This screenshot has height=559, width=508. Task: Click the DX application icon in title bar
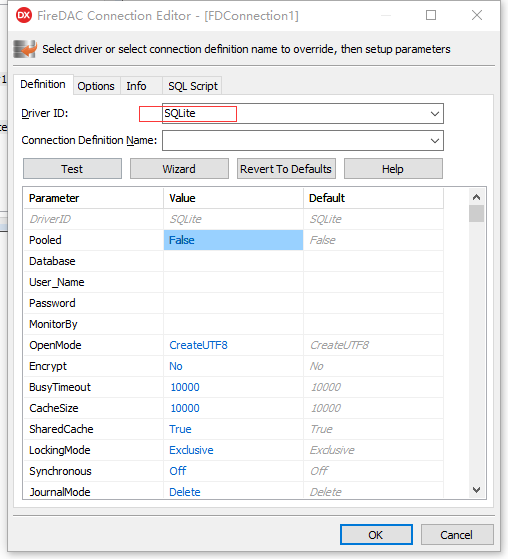24,15
